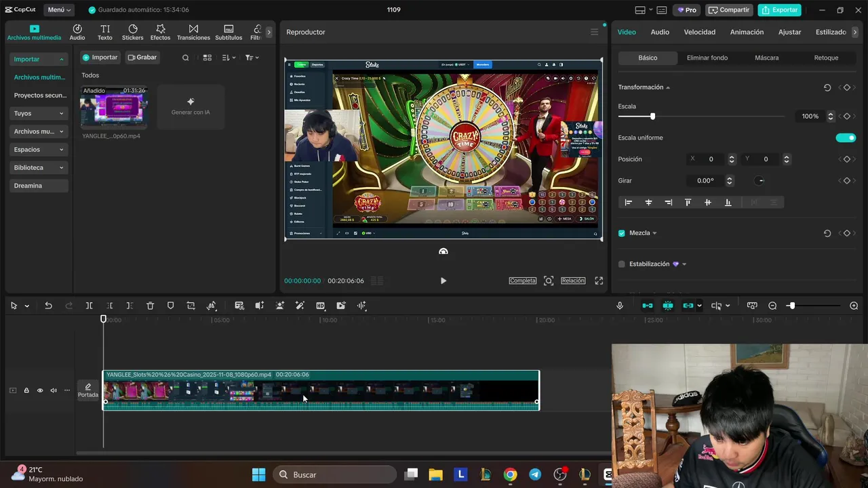Switch to the Audio inspector tab
868x488 pixels.
pyautogui.click(x=660, y=32)
